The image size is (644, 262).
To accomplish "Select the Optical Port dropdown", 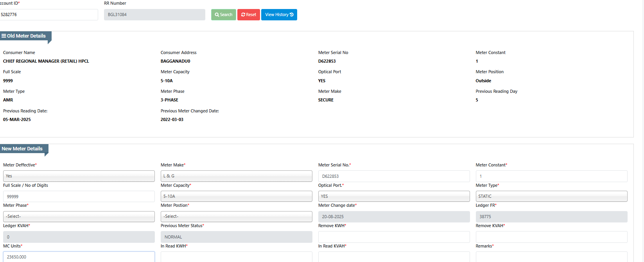I will pyautogui.click(x=394, y=196).
